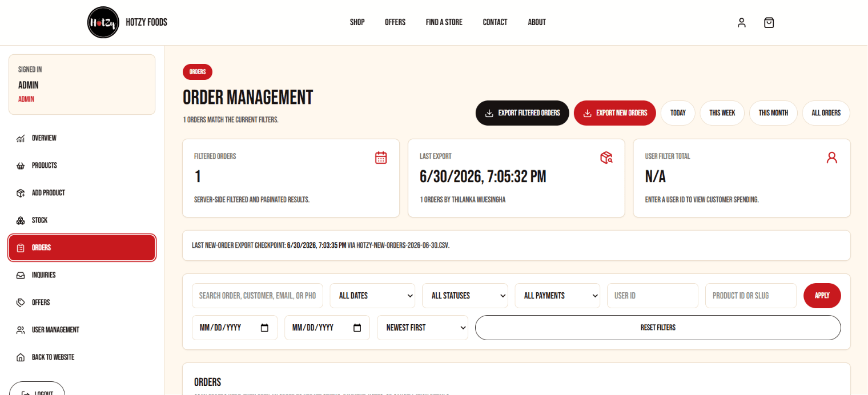The image size is (868, 395).
Task: Click the Export New Orders button
Action: 615,113
